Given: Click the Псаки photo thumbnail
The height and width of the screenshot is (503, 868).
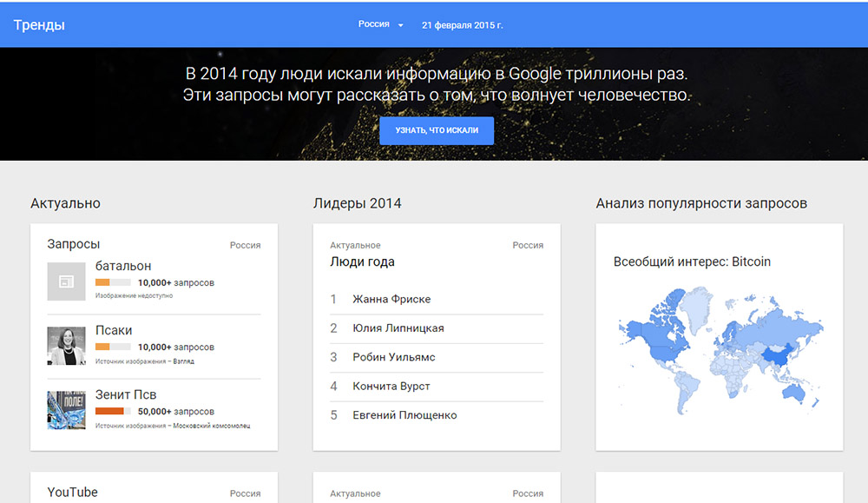Looking at the screenshot, I should pyautogui.click(x=67, y=346).
